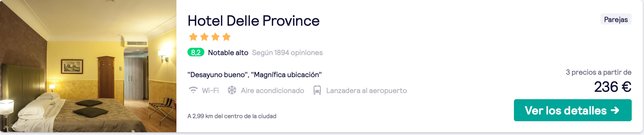This screenshot has height=135, width=644.
Task: Click the fourth orange rating star
Action: pyautogui.click(x=226, y=37)
